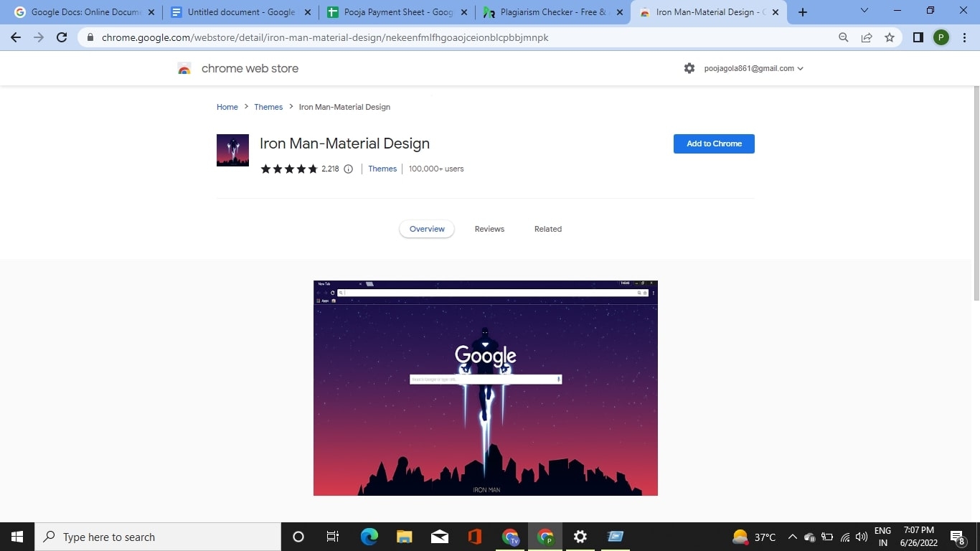Screen dimensions: 980x551
Task: Select the Overview tab
Action: tap(427, 229)
